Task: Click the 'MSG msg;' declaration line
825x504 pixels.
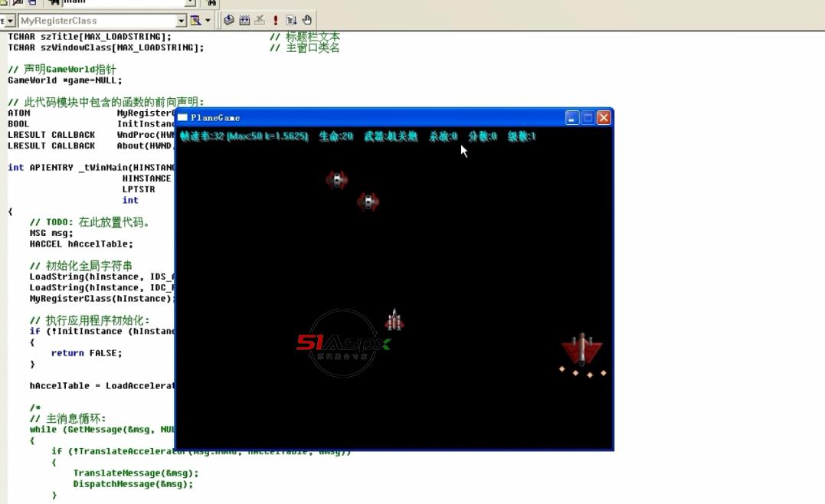Action: click(51, 233)
